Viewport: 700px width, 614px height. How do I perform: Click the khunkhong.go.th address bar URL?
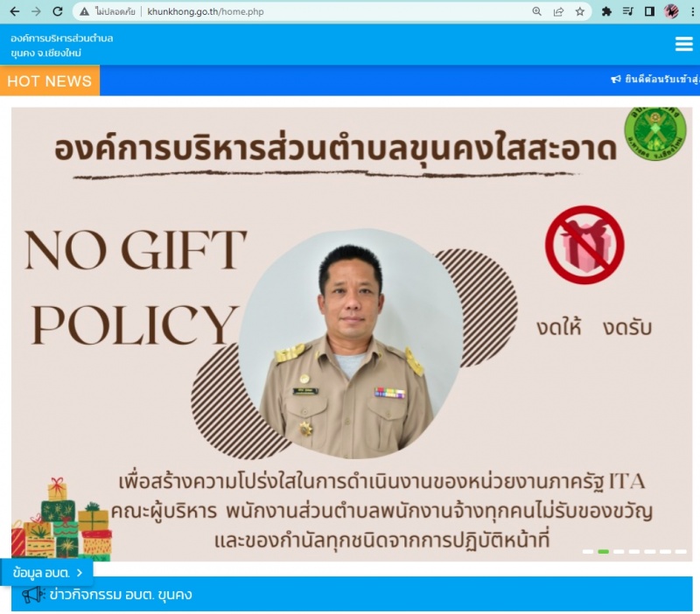206,11
